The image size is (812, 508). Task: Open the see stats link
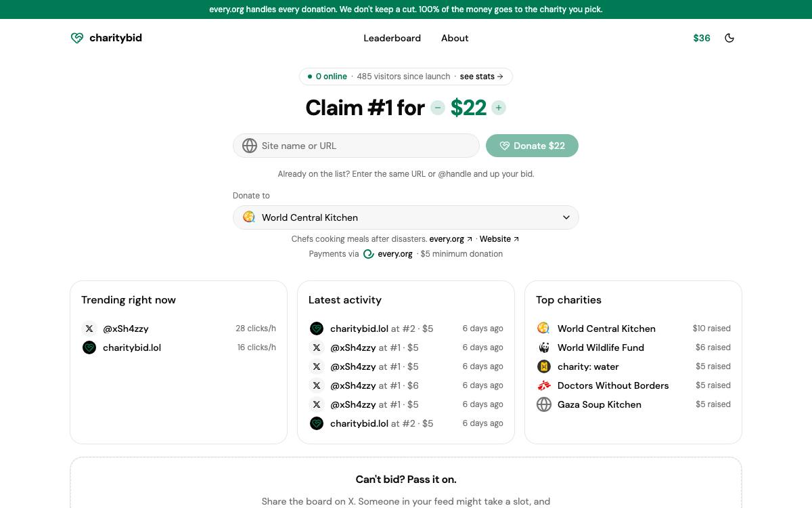(x=482, y=77)
